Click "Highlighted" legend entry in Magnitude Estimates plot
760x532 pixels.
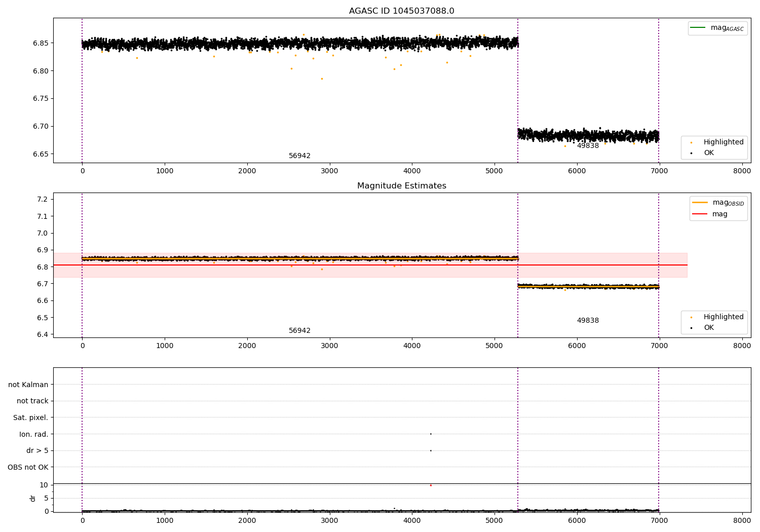[724, 317]
